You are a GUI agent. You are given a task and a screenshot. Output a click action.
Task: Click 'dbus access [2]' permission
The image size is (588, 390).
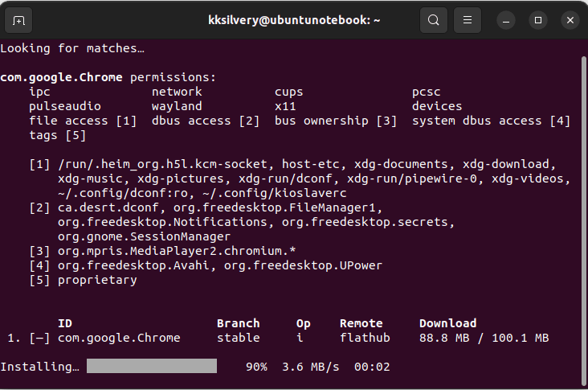point(206,121)
